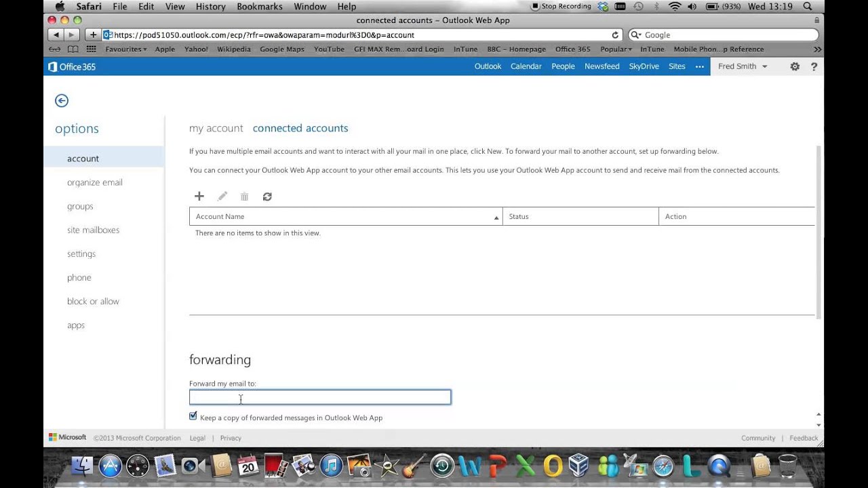Open History menu in Safari menu bar

coord(210,6)
